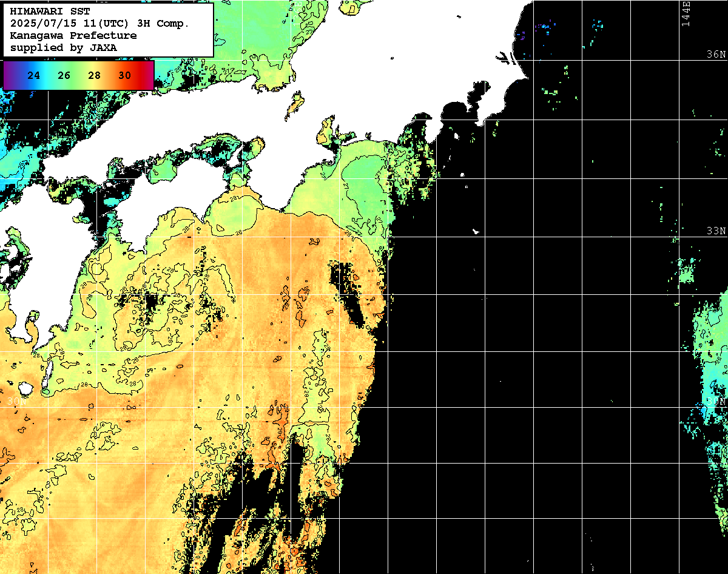Image resolution: width=728 pixels, height=574 pixels.
Task: Click the "supplied by JAXA" credit text
Action: pos(64,48)
